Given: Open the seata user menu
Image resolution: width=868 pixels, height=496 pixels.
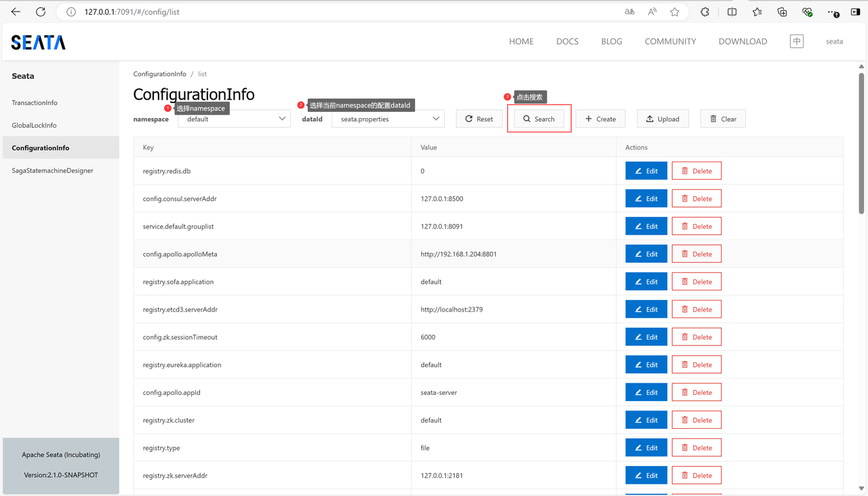Looking at the screenshot, I should 834,41.
